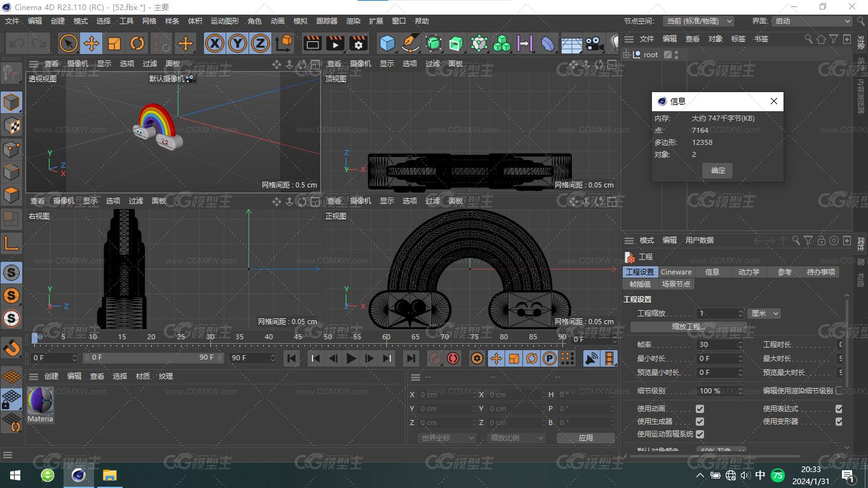Activate the Rotate tool in top toolbar
868x488 pixels.
point(137,43)
